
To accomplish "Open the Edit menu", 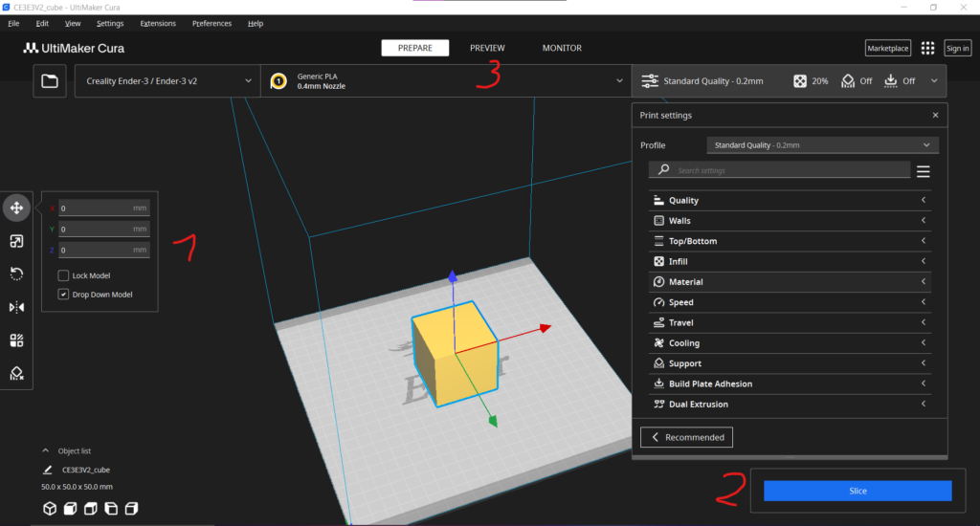I will click(x=42, y=23).
